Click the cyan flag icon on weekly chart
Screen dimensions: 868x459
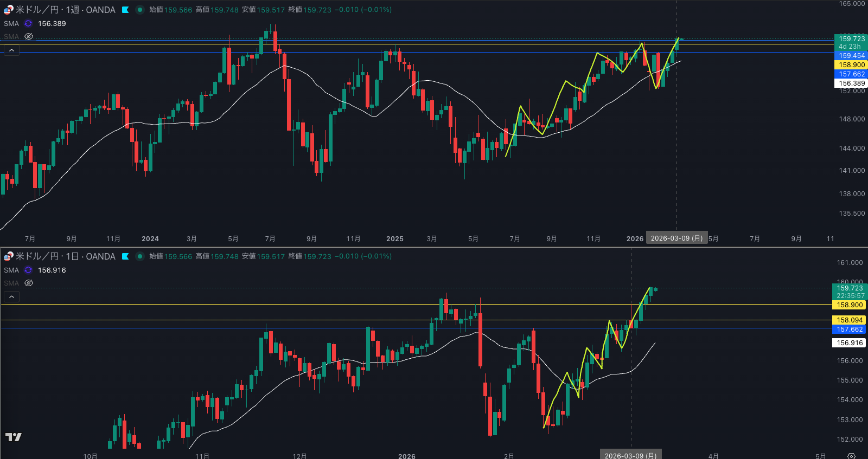(125, 10)
